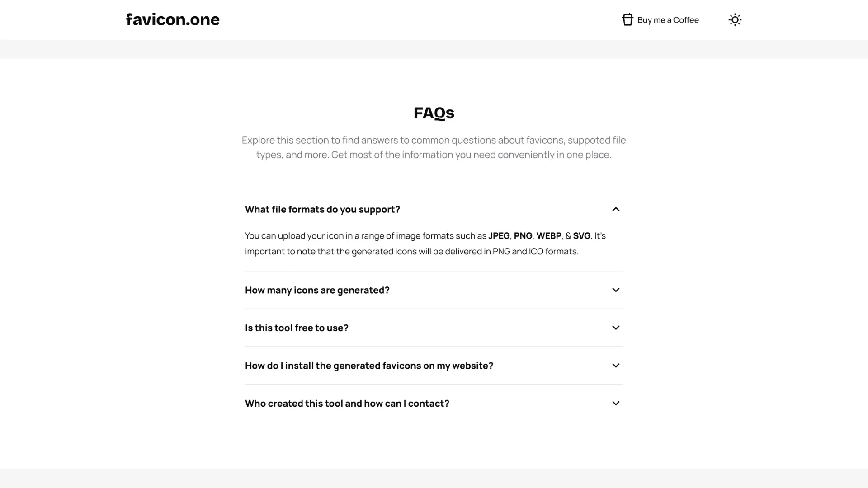Click the bold "JPEG" word in the answer

coord(499,236)
